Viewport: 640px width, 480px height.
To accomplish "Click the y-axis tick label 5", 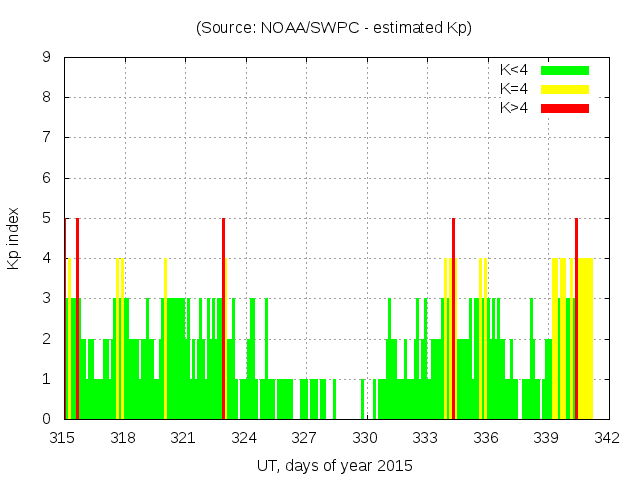I will pyautogui.click(x=47, y=219).
